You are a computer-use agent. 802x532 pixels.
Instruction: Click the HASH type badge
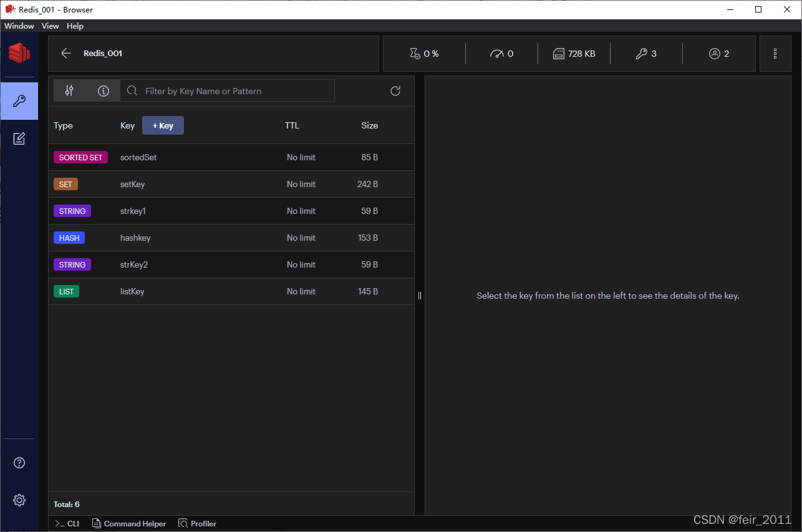(x=69, y=238)
